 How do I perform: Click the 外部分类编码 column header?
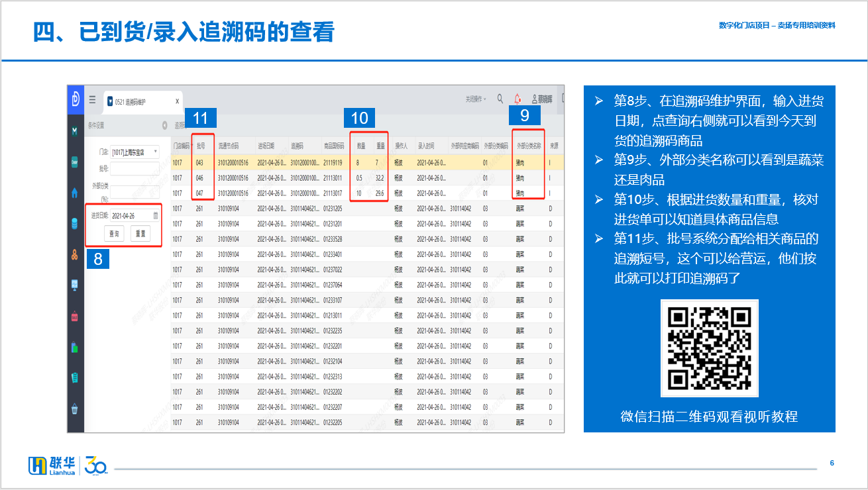[496, 145]
